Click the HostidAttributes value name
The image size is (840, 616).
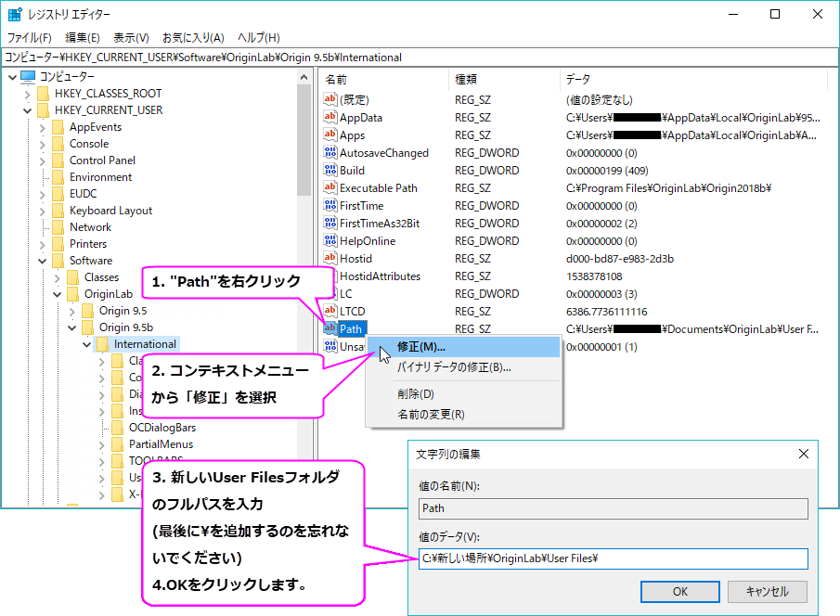click(x=380, y=276)
